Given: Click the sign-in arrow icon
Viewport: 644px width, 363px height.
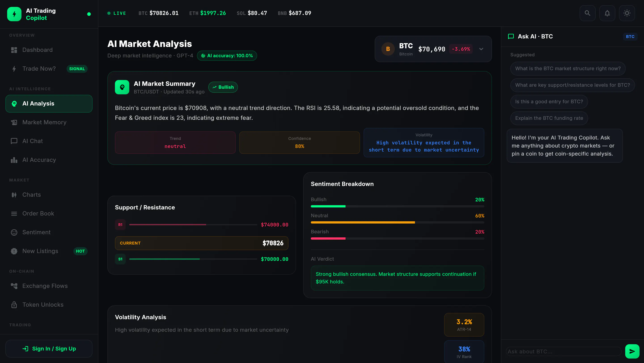Looking at the screenshot, I should tap(25, 348).
